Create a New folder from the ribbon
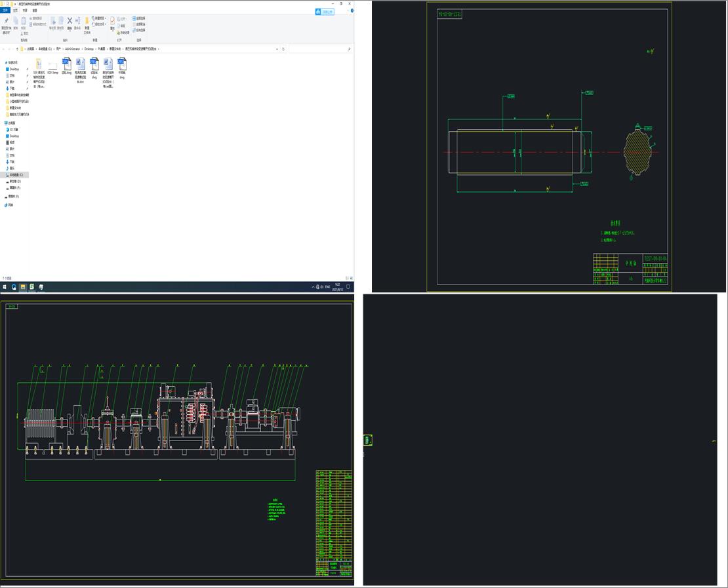 [87, 26]
